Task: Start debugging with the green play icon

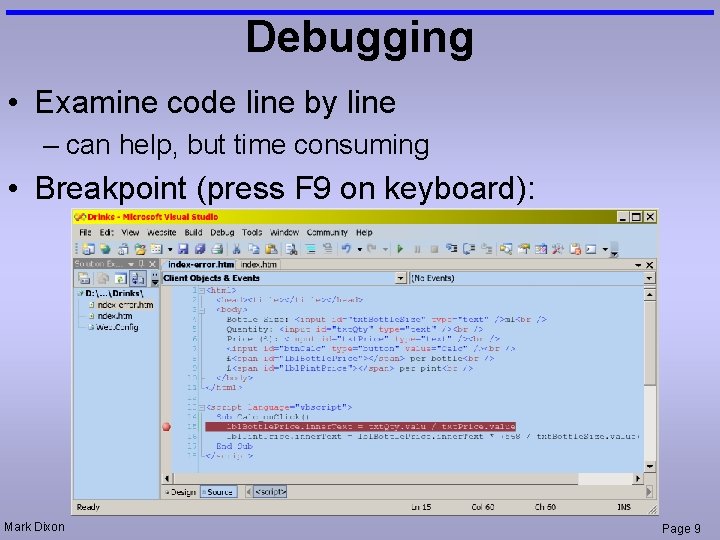Action: pos(400,249)
